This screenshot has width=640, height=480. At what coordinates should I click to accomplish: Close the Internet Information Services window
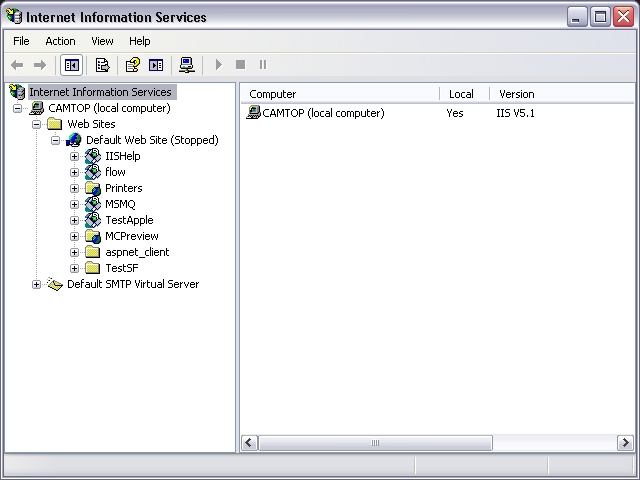pyautogui.click(x=623, y=17)
